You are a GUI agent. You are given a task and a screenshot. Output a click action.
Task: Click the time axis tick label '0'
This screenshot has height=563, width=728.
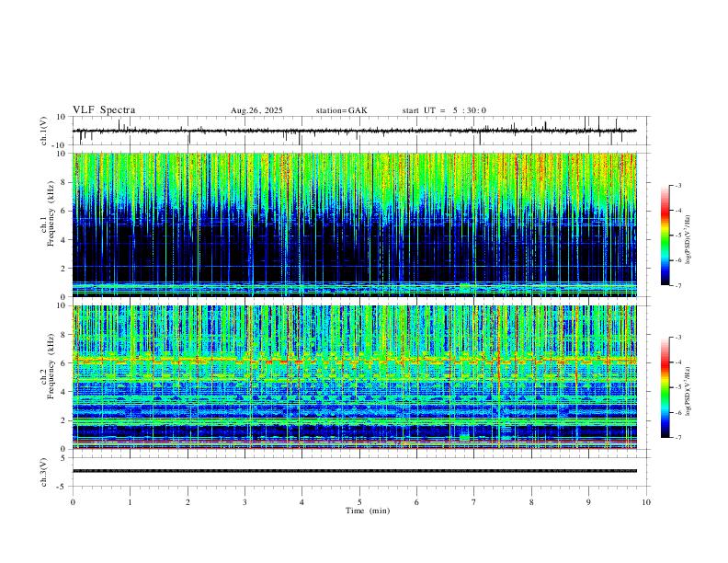[73, 502]
